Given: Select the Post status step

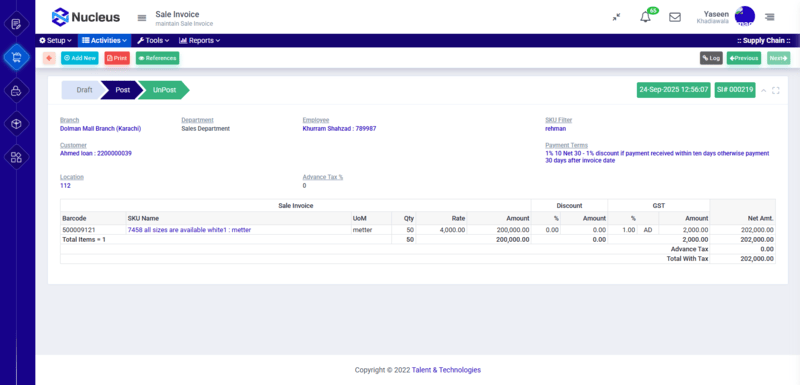Looking at the screenshot, I should (x=122, y=90).
